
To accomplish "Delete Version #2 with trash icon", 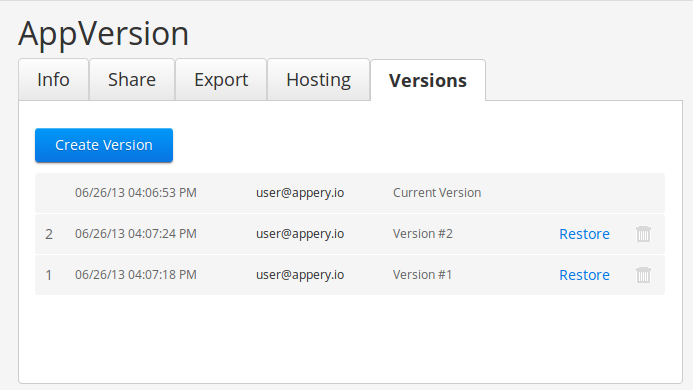I will (643, 234).
